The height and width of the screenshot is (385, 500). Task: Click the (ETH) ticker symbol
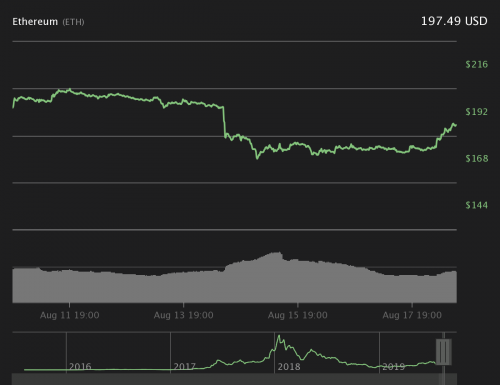[73, 22]
